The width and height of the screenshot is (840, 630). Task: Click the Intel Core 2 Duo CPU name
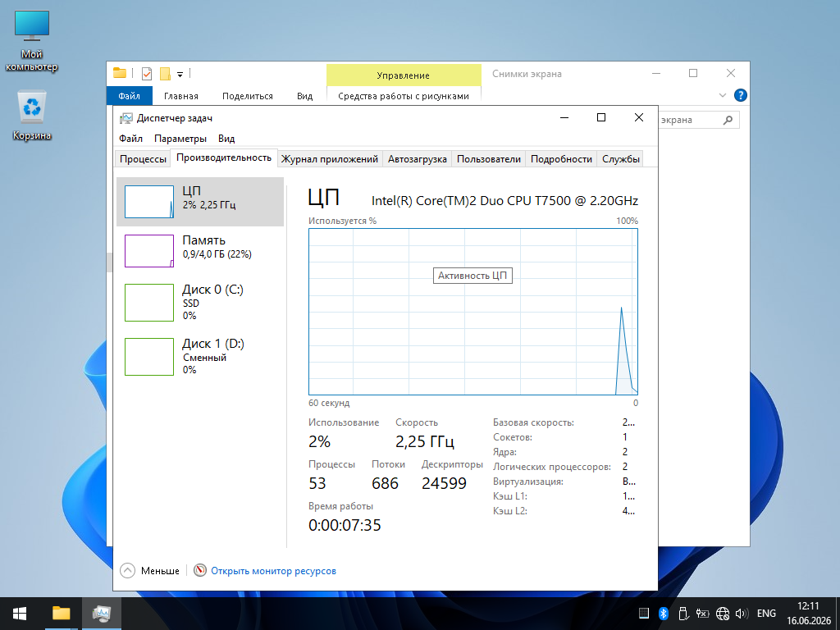click(504, 201)
